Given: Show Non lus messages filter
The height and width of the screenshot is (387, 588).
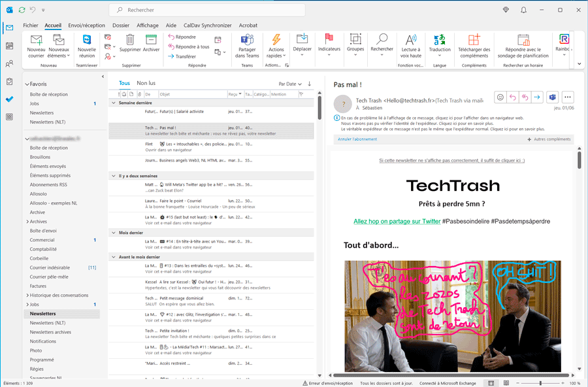Looking at the screenshot, I should 146,83.
